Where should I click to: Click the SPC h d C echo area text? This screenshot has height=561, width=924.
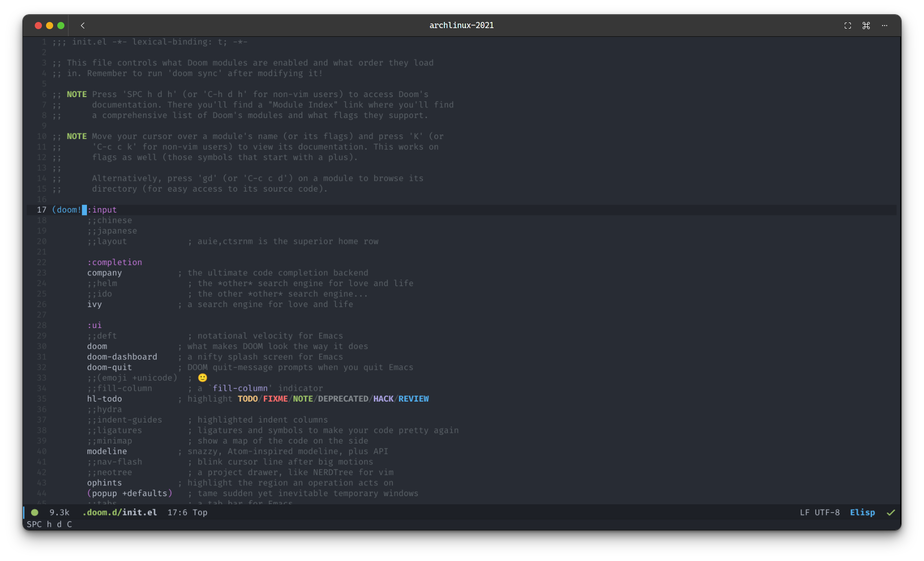[x=49, y=524]
